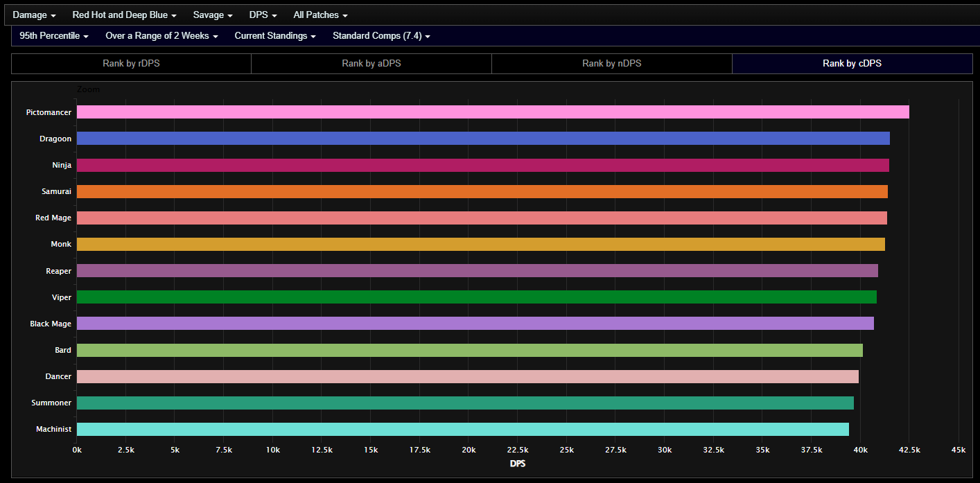
Task: Click the Bard axis label
Action: [x=63, y=350]
